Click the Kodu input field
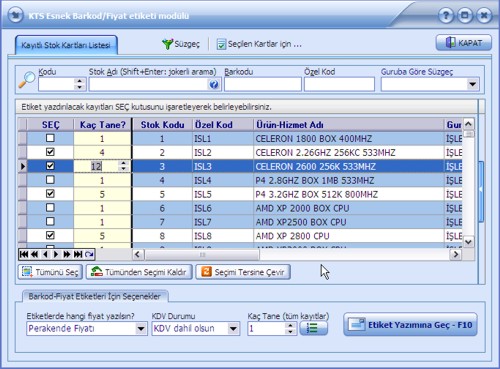The image size is (500, 369). 56,84
